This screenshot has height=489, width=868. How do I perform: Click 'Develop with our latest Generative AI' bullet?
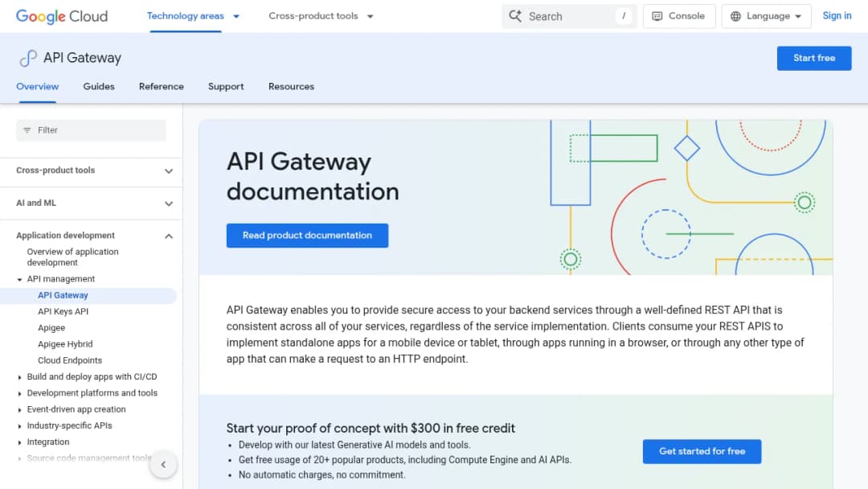click(354, 445)
